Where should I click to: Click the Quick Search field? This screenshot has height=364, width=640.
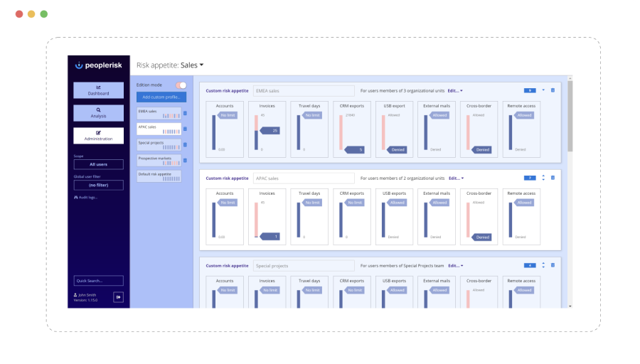[x=99, y=281]
